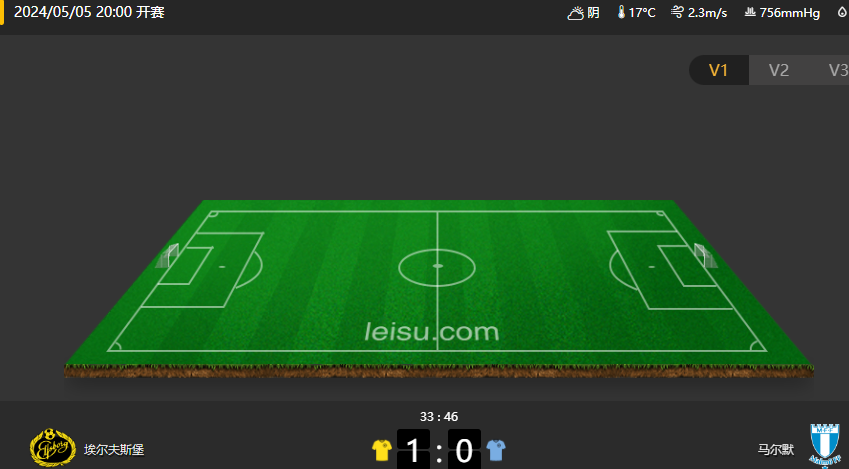
Task: Select the V1 view tab
Action: (719, 70)
